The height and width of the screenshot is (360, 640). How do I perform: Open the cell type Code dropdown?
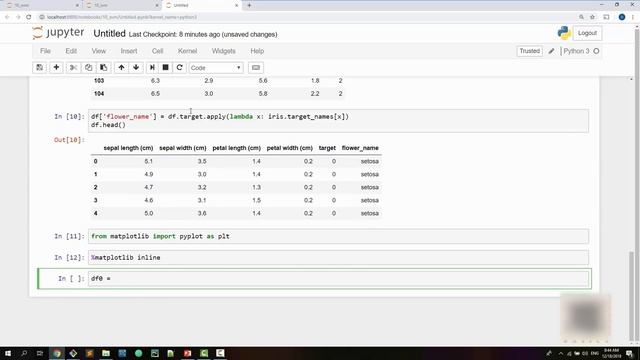[216, 67]
